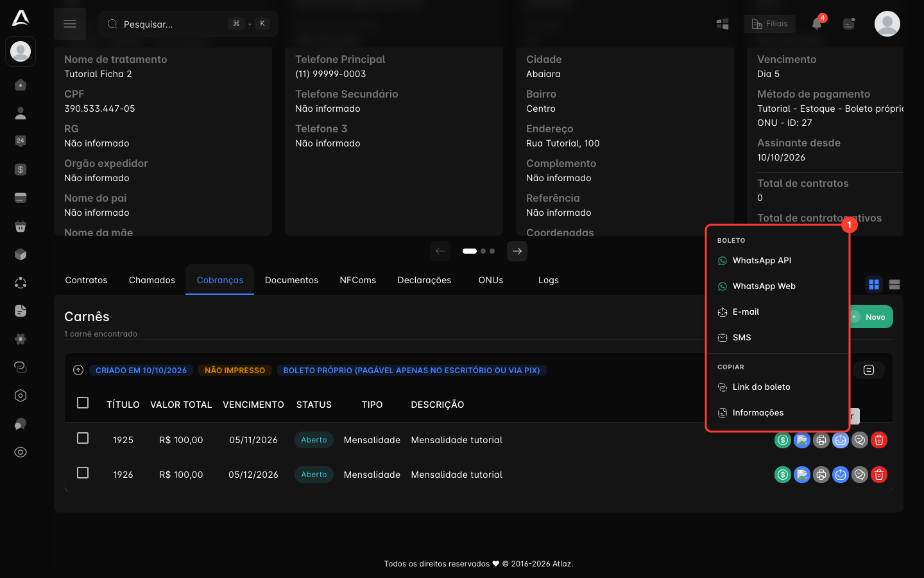Open the shopping basket module in the sidebar
Image resolution: width=924 pixels, height=578 pixels.
point(21,226)
